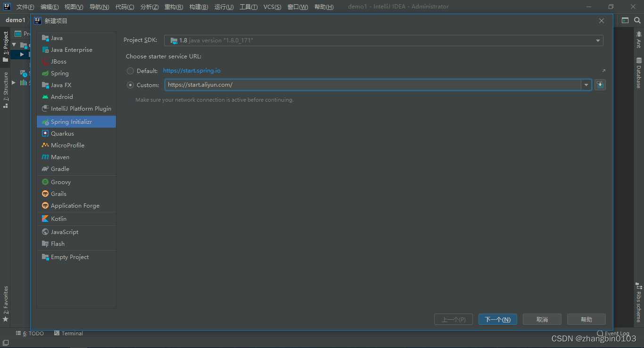Open the Terminal tool tab

69,333
